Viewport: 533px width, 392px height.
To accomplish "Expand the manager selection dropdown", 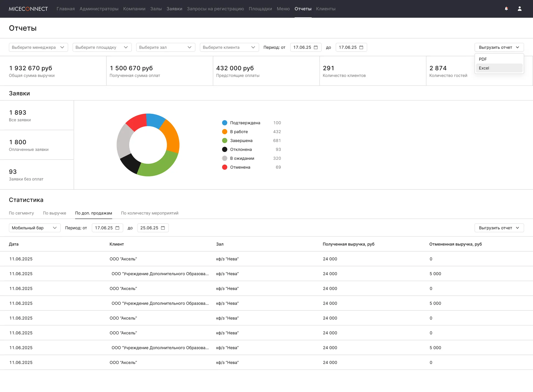I will (x=38, y=47).
